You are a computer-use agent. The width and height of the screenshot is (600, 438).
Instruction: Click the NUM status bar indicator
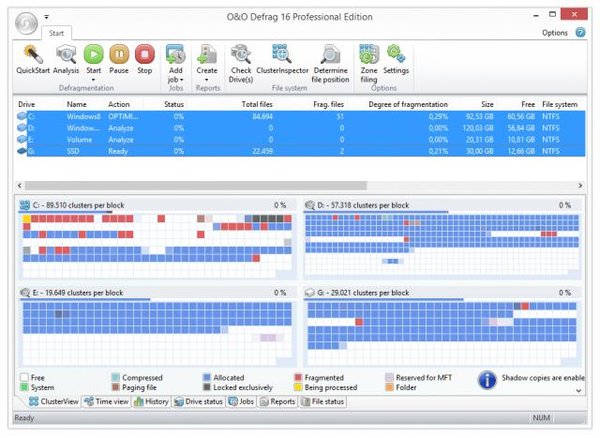(x=541, y=418)
